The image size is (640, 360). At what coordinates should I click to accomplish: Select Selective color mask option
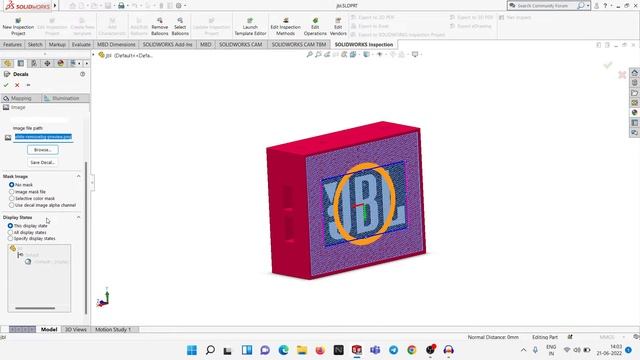(x=11, y=198)
